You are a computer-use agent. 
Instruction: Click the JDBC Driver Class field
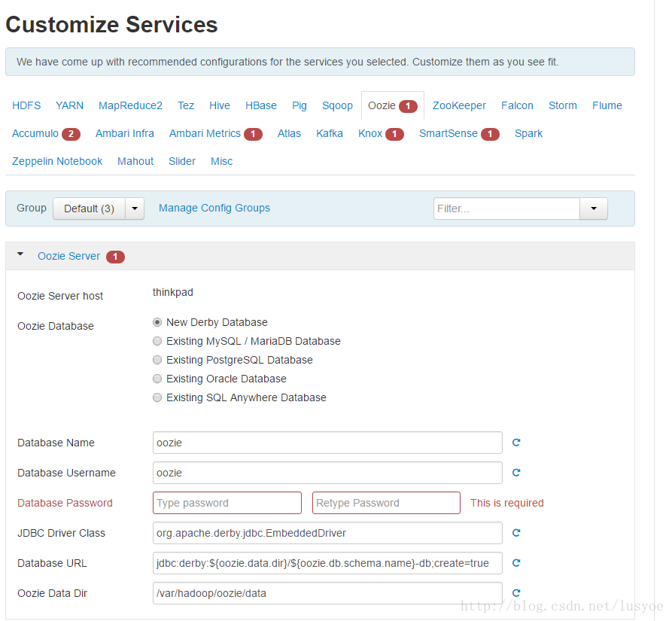[x=327, y=532]
